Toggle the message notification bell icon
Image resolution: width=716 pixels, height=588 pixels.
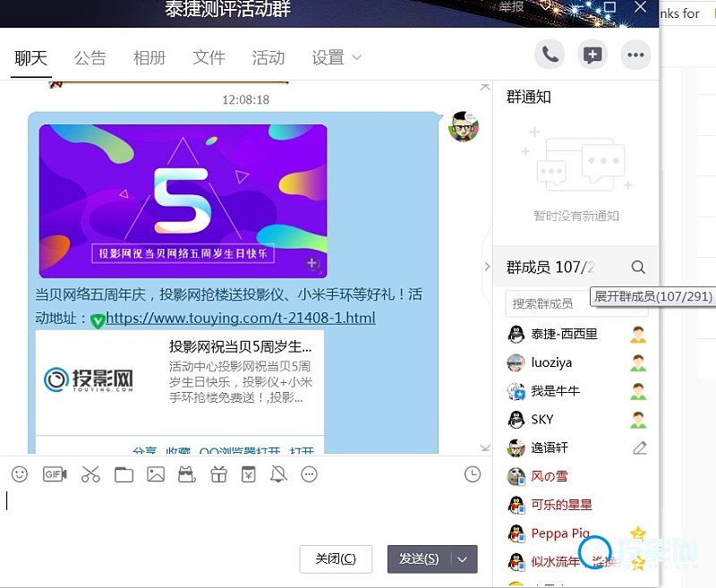278,474
